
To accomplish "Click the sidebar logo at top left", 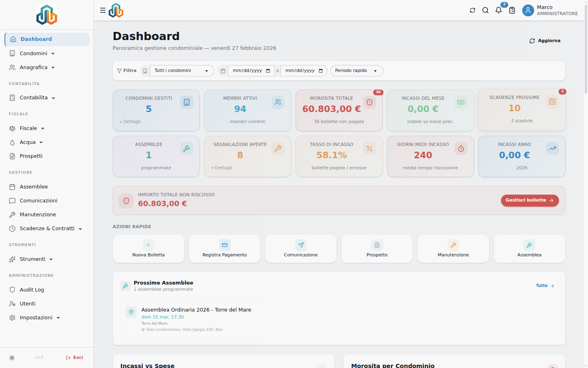I will click(47, 15).
